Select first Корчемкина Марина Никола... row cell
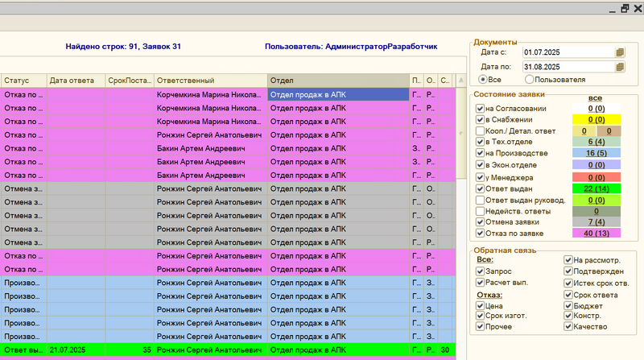Screen dimensions: 644x360 coord(211,94)
